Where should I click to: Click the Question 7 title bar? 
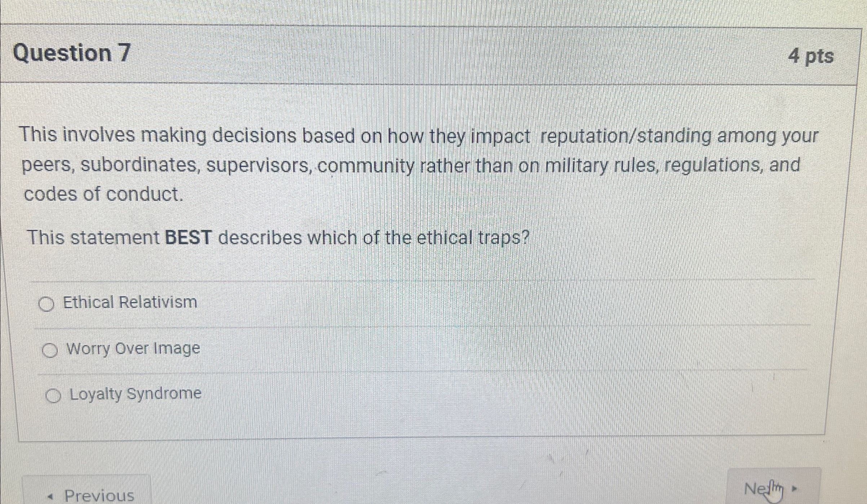[433, 54]
